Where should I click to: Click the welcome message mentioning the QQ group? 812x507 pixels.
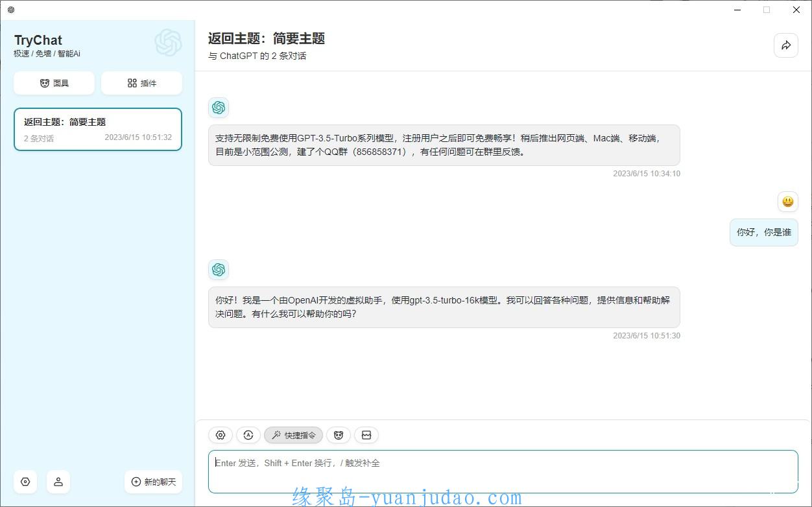[x=444, y=145]
